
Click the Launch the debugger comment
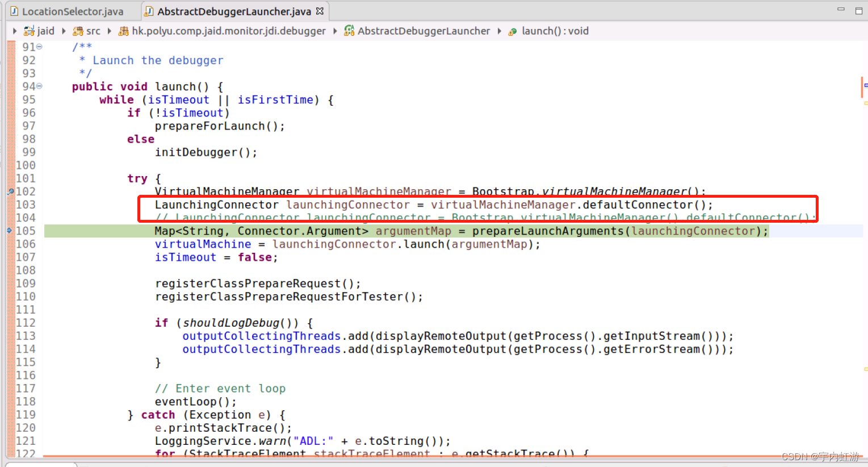158,60
